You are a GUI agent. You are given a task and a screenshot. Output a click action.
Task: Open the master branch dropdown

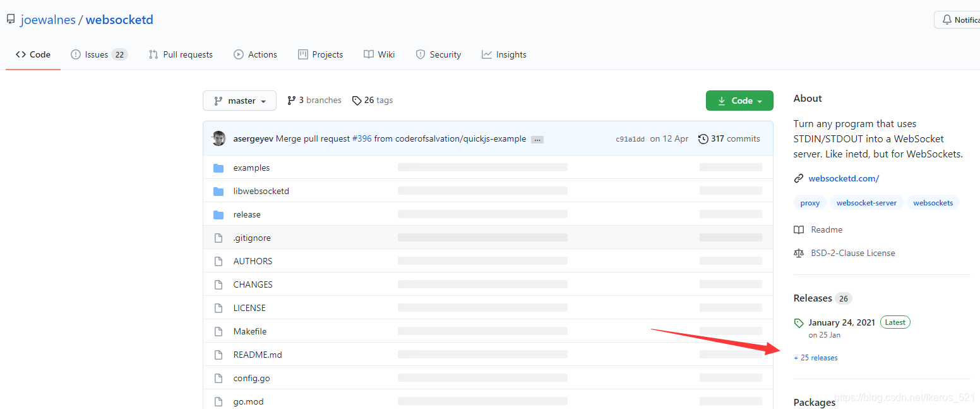click(239, 101)
